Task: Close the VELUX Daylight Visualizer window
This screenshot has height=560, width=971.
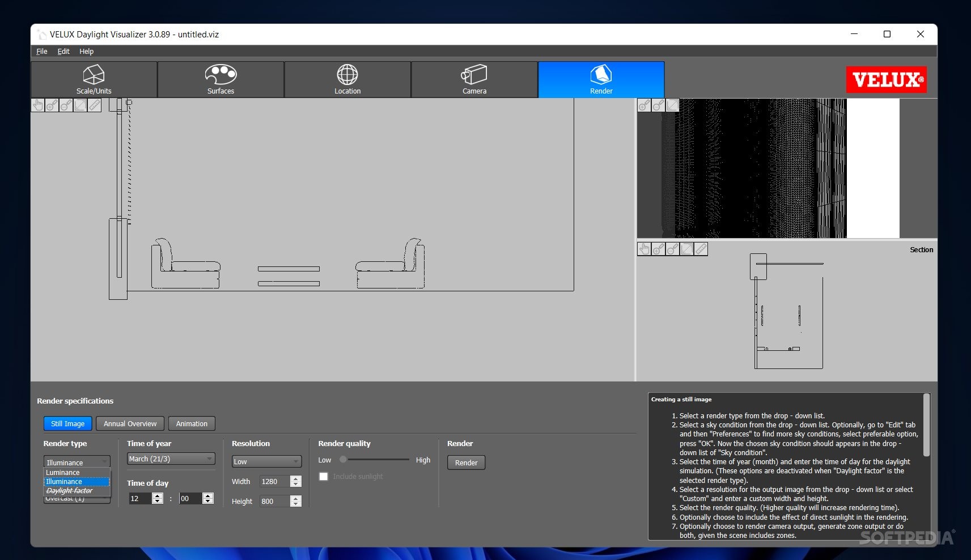Action: (x=921, y=34)
